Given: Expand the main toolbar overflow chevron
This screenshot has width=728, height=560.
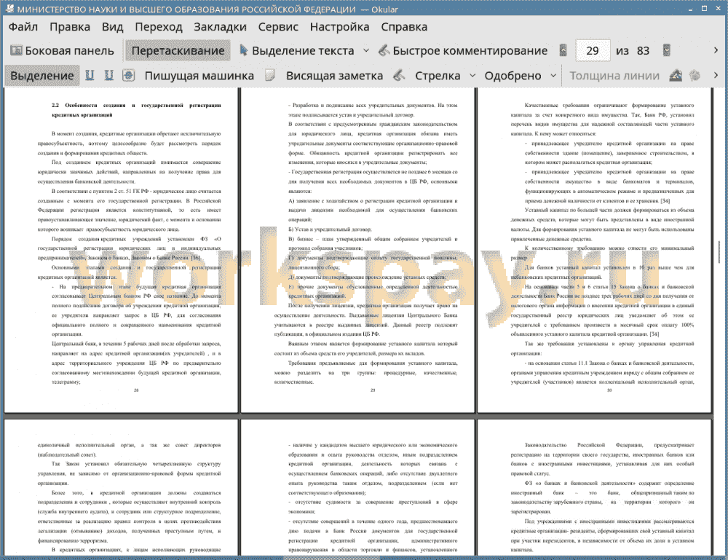Looking at the screenshot, I should point(716,50).
